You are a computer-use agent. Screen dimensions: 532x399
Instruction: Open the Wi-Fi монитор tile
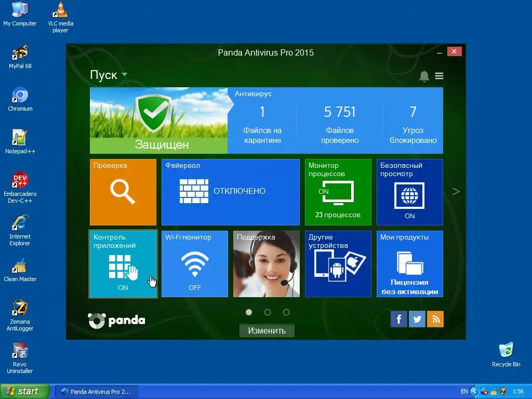(x=194, y=264)
